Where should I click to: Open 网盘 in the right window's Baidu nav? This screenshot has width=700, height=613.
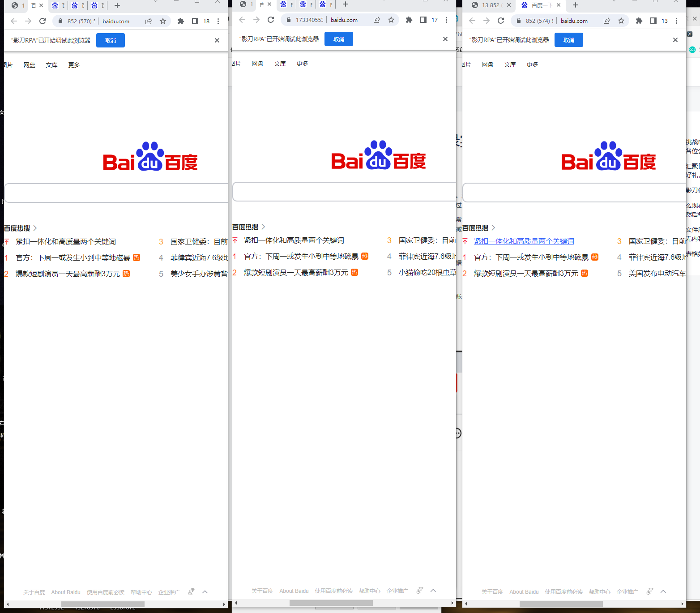tap(487, 64)
